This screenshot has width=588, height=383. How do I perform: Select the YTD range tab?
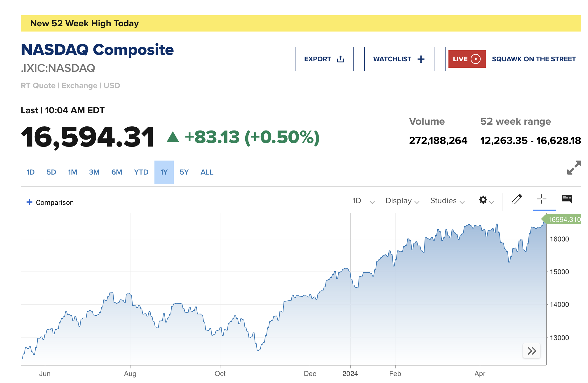[141, 172]
